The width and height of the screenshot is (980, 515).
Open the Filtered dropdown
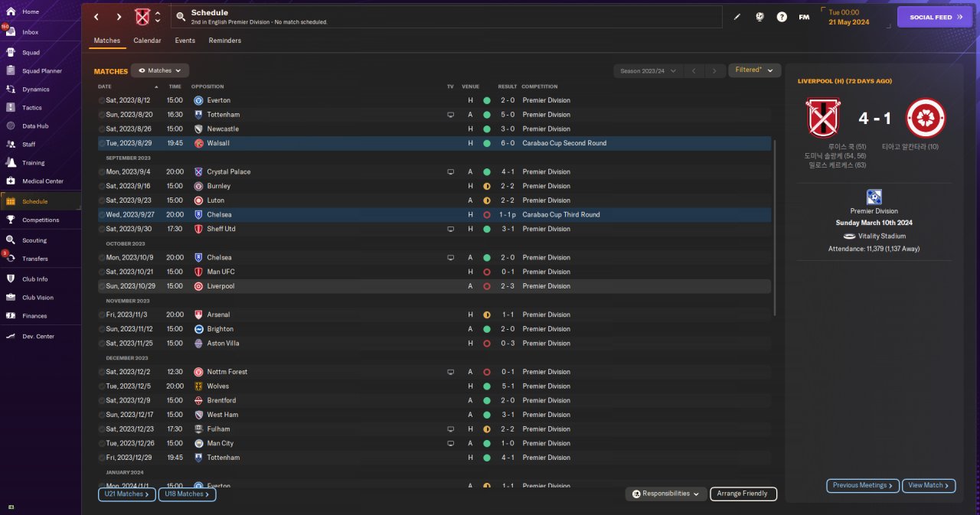click(x=754, y=70)
